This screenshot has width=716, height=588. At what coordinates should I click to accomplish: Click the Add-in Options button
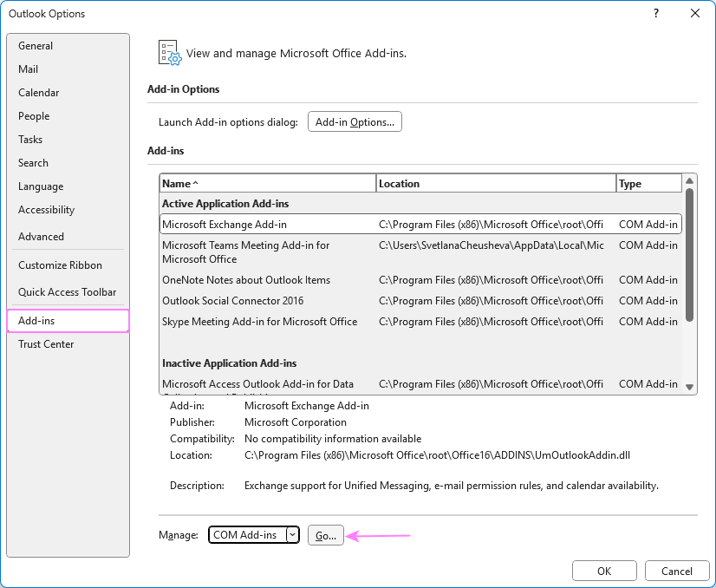[x=355, y=122]
